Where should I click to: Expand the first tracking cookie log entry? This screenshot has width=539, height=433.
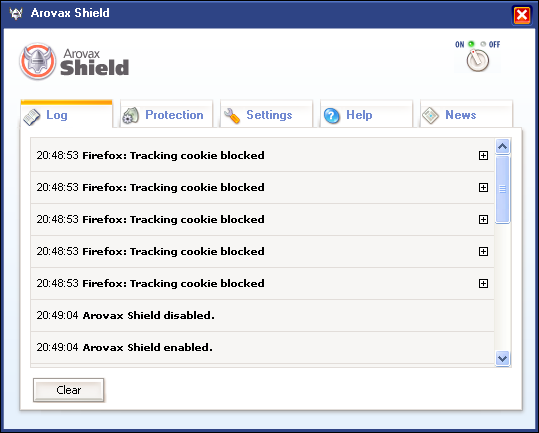(x=483, y=156)
